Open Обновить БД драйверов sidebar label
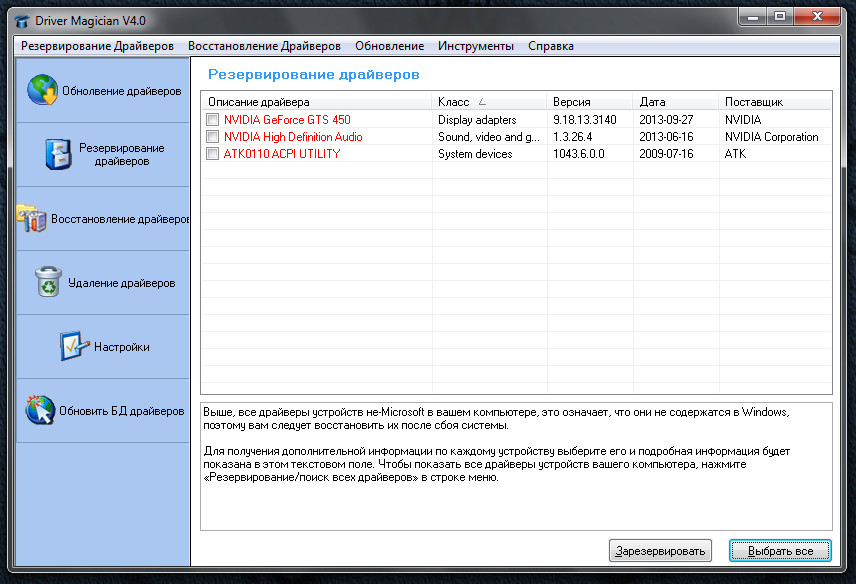This screenshot has height=584, width=856. click(x=122, y=411)
